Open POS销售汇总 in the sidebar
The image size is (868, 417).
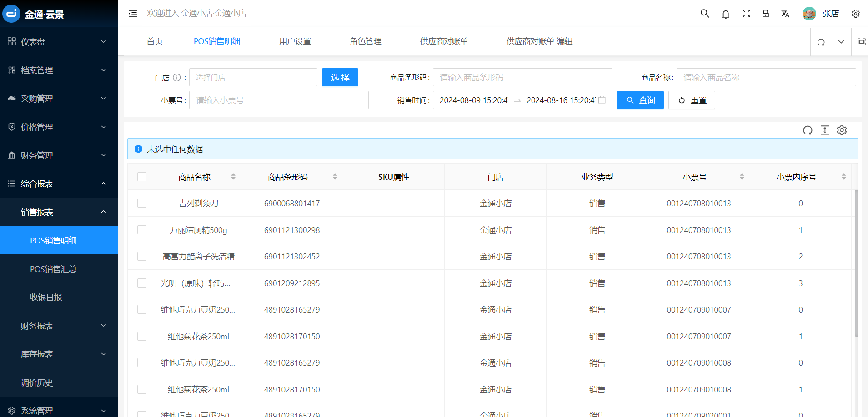coord(59,269)
